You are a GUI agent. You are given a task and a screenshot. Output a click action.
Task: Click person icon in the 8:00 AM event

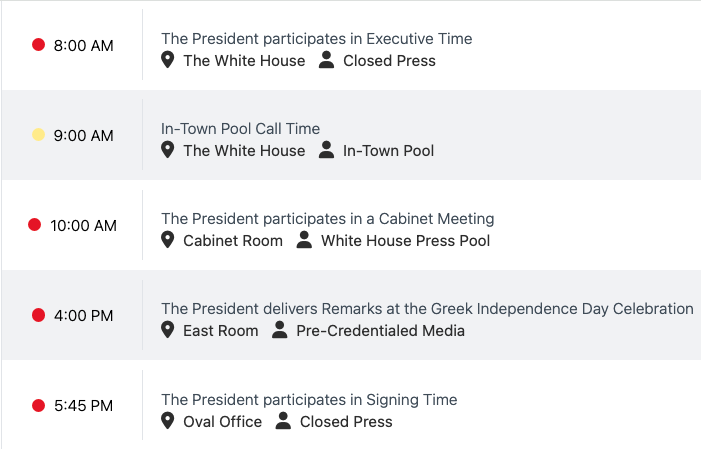[326, 60]
